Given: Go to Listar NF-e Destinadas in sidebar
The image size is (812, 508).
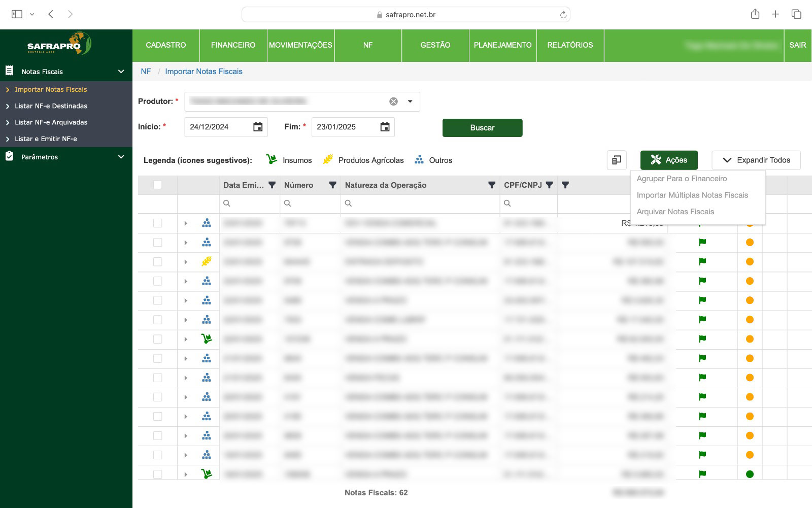Looking at the screenshot, I should coord(51,106).
